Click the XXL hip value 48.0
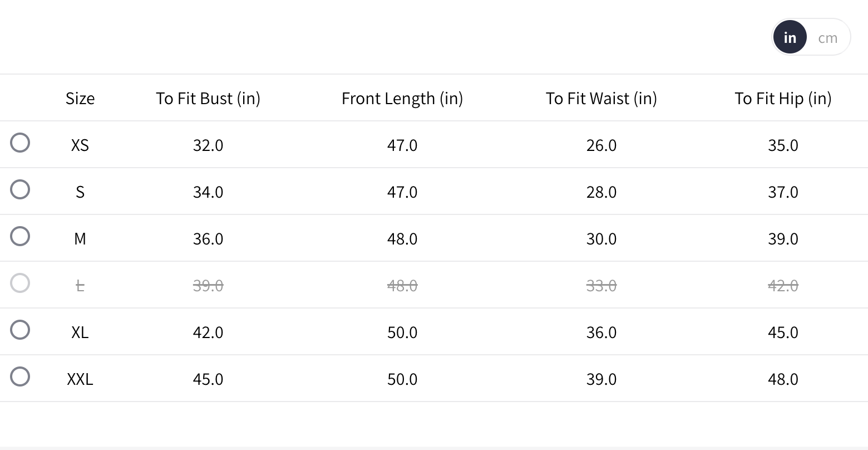Image resolution: width=868 pixels, height=450 pixels. (783, 379)
